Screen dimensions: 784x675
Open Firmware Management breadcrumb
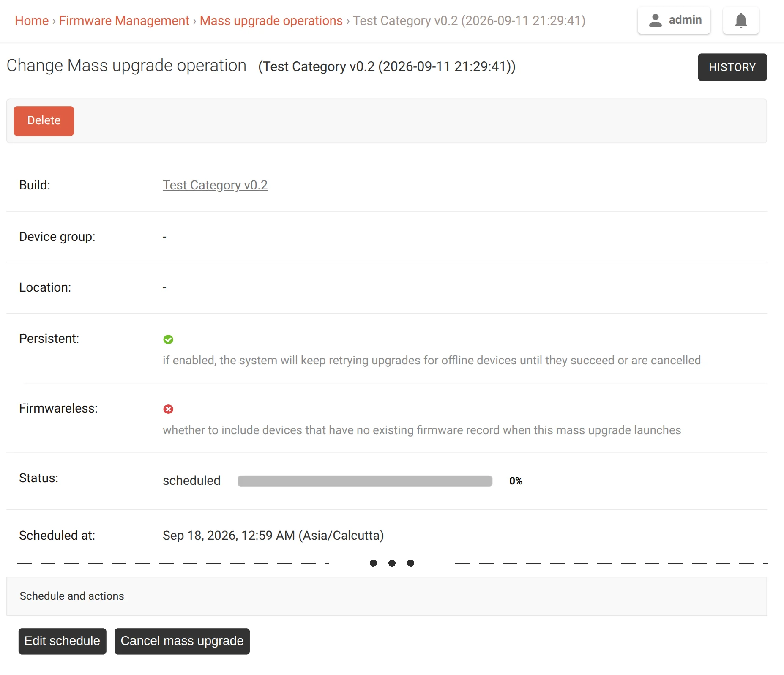pyautogui.click(x=124, y=20)
